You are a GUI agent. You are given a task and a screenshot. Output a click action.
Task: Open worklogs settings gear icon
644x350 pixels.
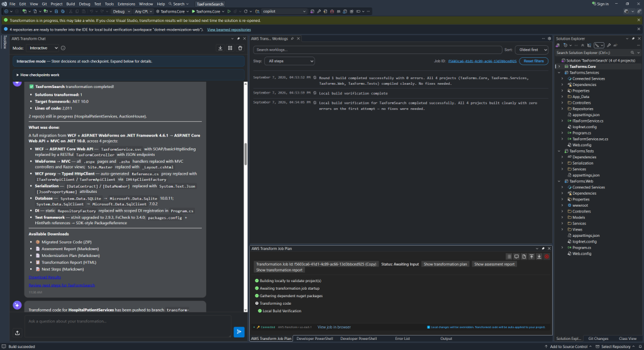point(549,38)
